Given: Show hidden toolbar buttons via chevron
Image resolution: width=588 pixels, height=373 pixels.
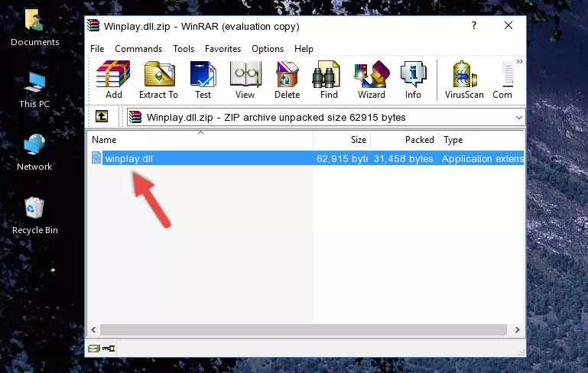Looking at the screenshot, I should pyautogui.click(x=520, y=61).
